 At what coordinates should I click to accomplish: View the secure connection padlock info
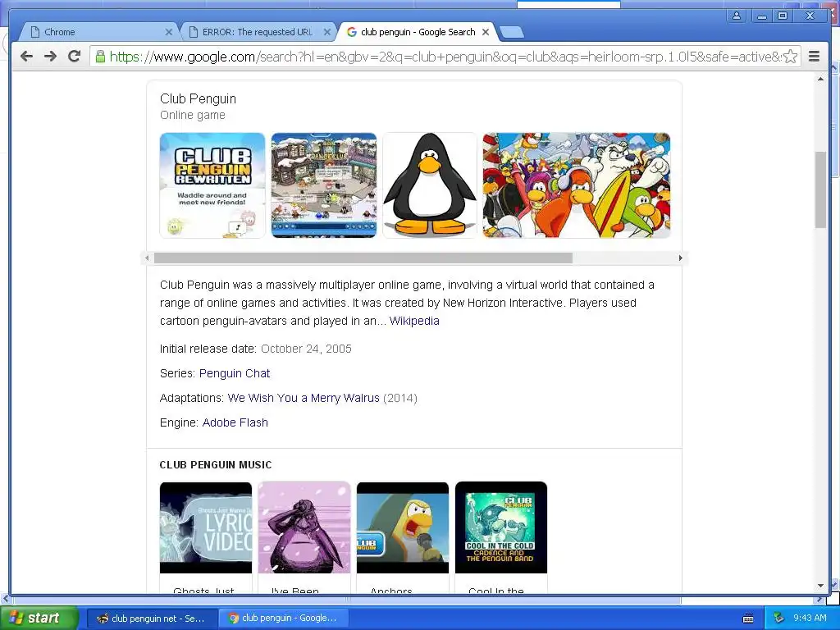tap(100, 57)
